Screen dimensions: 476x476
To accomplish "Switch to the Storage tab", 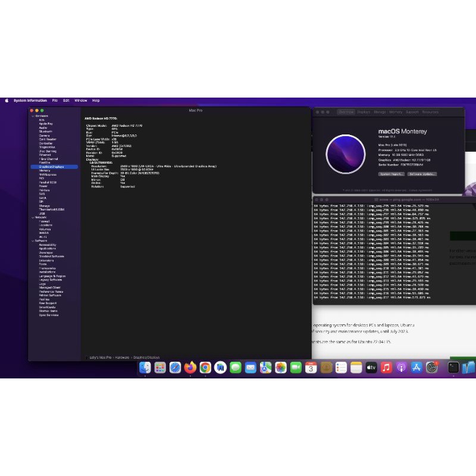I will pyautogui.click(x=380, y=112).
